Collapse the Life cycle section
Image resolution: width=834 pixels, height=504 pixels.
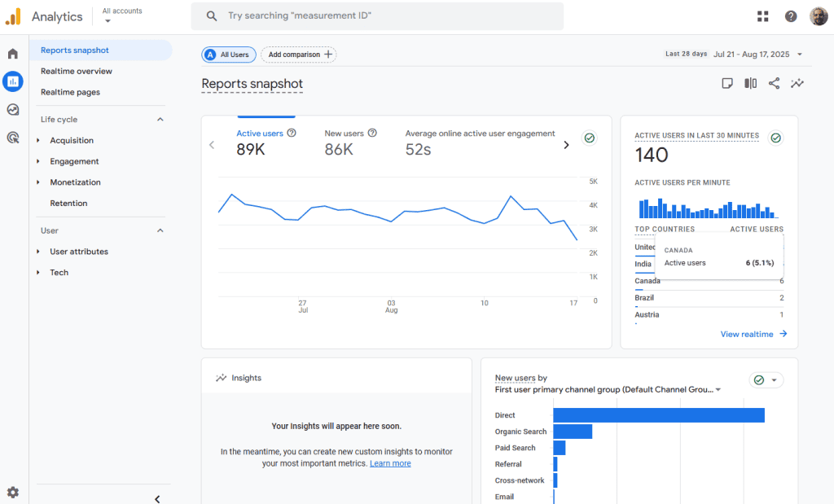click(x=160, y=120)
